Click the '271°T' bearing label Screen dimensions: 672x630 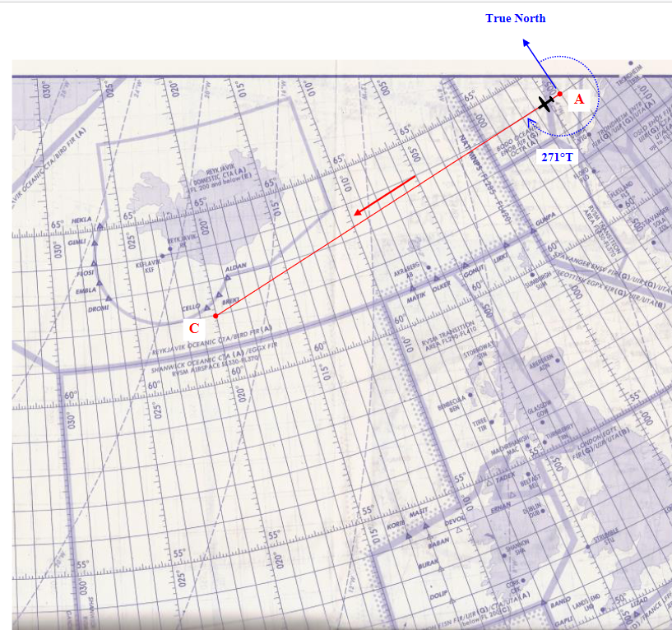pos(557,157)
